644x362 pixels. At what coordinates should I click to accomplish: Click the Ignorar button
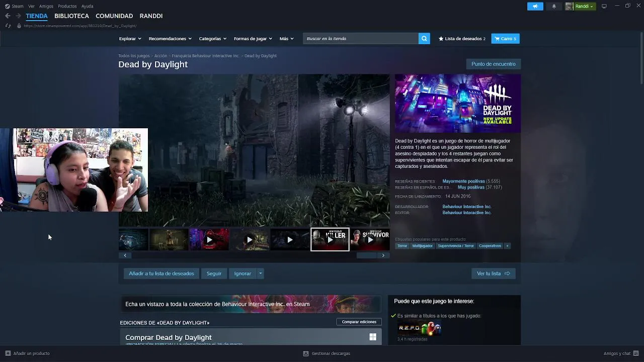[x=243, y=274]
